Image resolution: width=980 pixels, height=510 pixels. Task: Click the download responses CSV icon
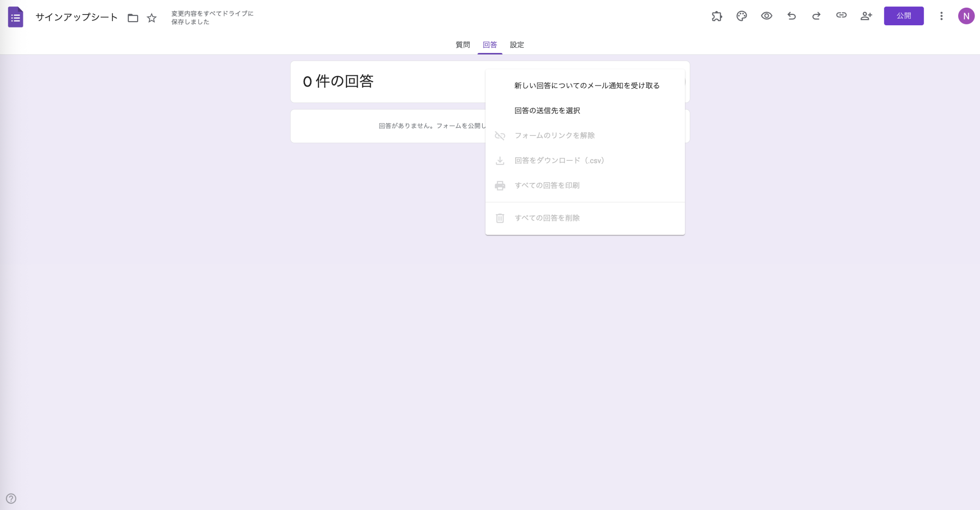500,160
